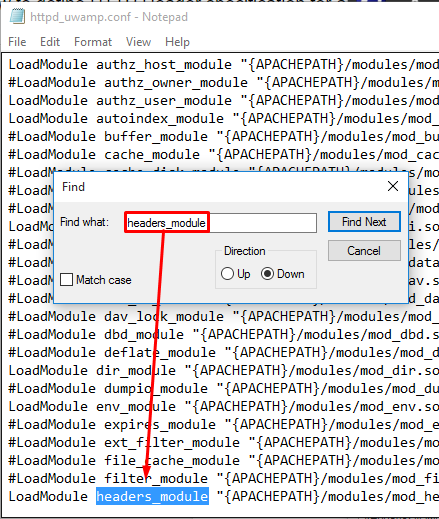
Task: Click the Find Next button
Action: point(364,222)
